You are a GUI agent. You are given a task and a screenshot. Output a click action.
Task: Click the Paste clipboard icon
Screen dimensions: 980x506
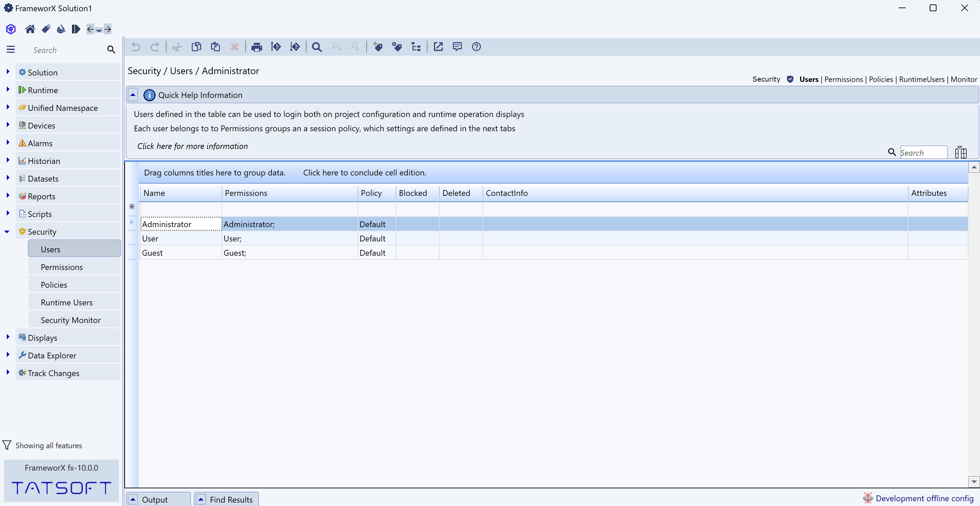point(215,47)
